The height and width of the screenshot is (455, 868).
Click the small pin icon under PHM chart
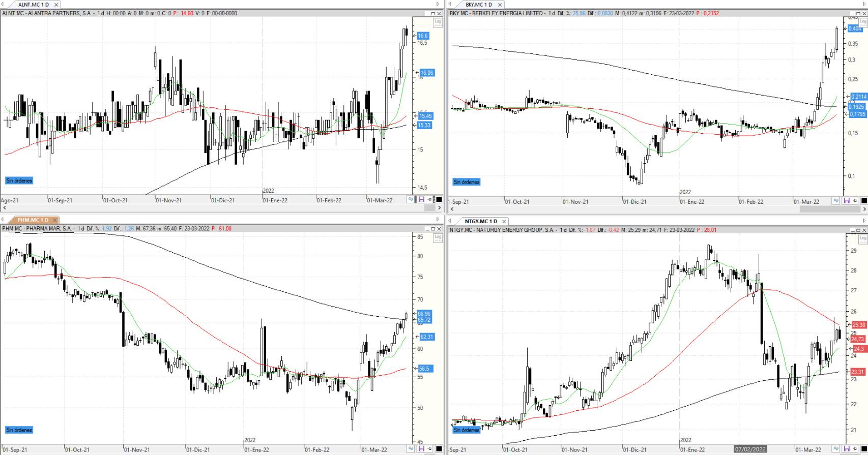[430, 449]
